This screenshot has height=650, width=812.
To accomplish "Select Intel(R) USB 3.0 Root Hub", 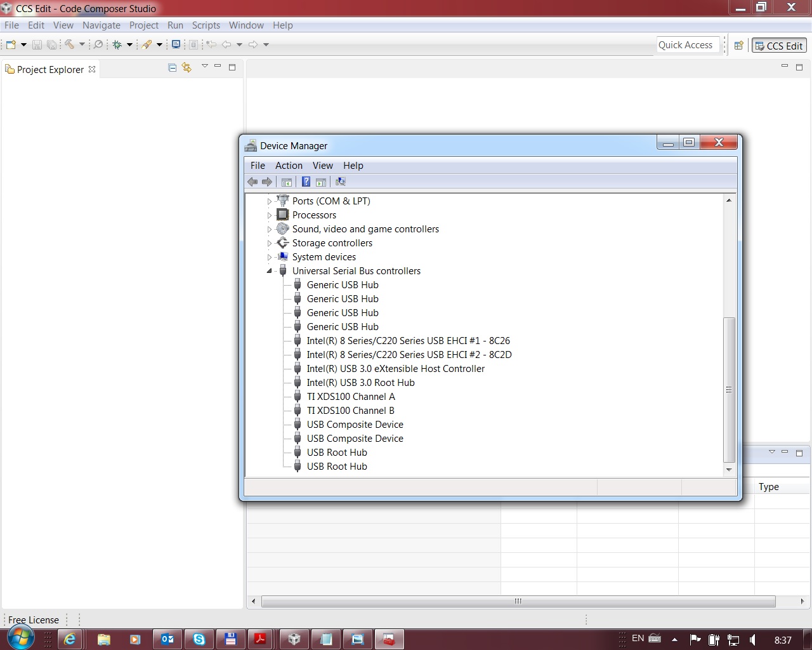I will pos(361,383).
